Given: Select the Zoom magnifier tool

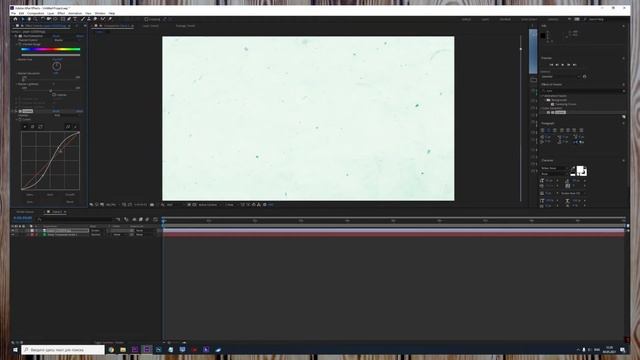Looking at the screenshot, I should (x=36, y=19).
